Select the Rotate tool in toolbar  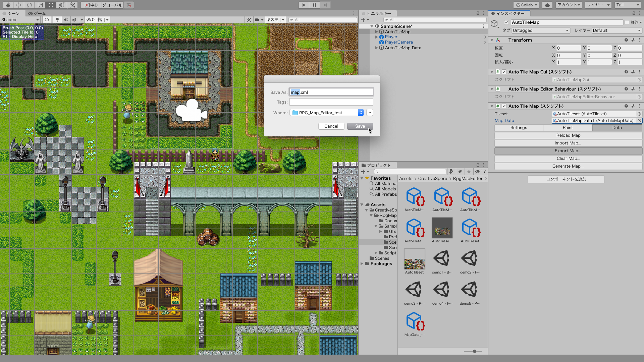tap(30, 5)
